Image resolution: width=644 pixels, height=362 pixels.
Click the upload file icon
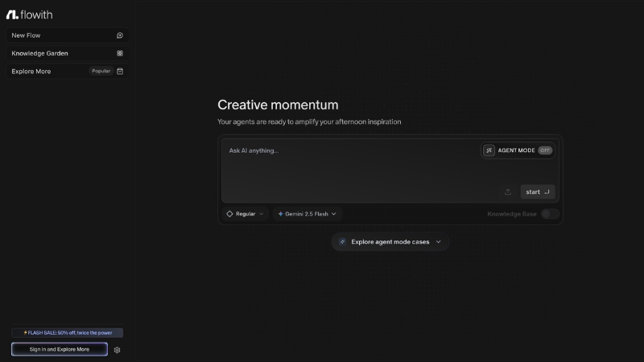coord(508,192)
